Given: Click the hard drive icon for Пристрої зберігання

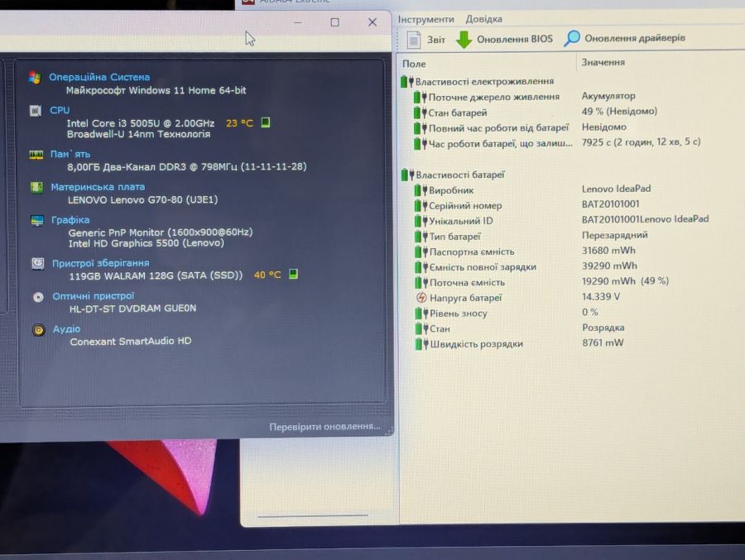Looking at the screenshot, I should click(38, 263).
